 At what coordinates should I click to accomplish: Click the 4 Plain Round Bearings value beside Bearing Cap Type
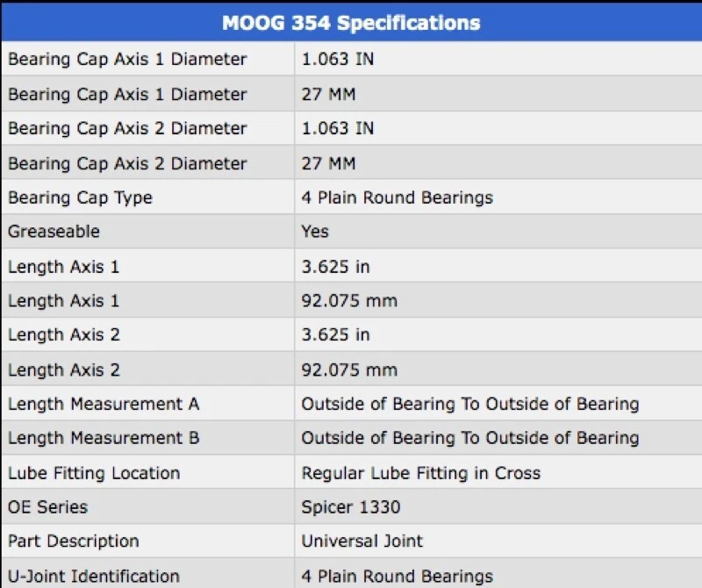398,197
